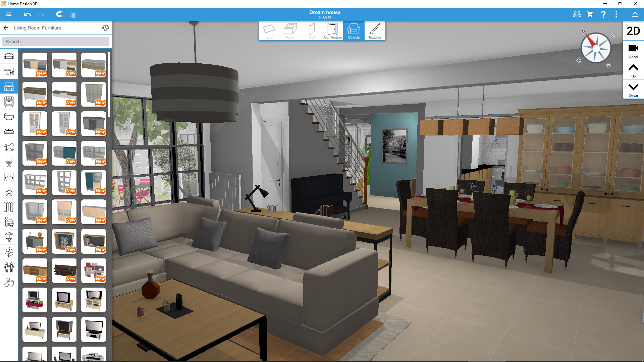
Task: Select the TV unit thumbnail furniture
Action: [x=35, y=300]
